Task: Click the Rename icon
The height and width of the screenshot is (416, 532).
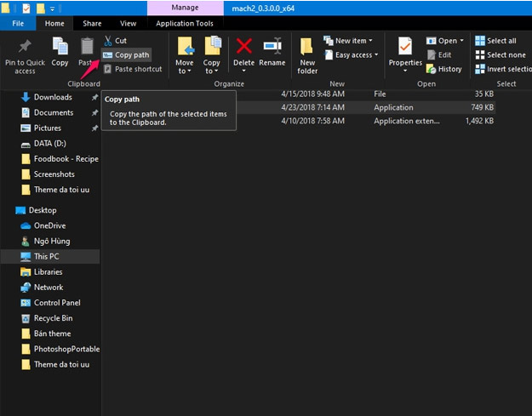Action: click(x=272, y=51)
